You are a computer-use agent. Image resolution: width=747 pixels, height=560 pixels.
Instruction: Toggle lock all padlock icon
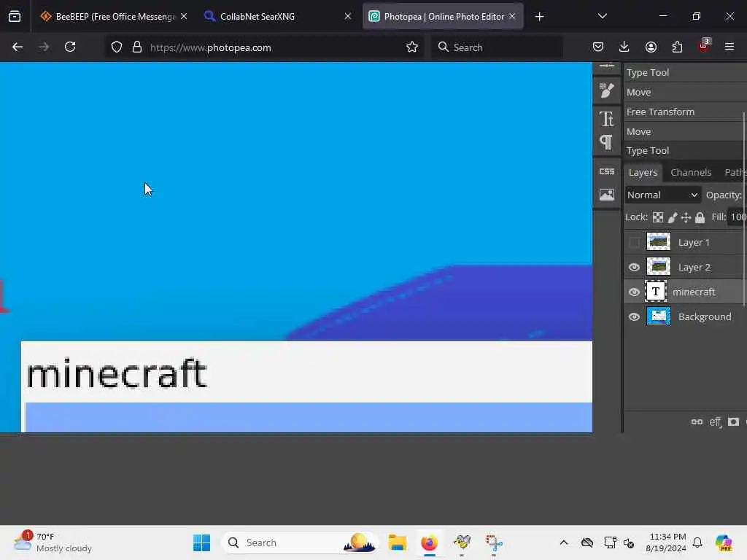click(x=700, y=217)
